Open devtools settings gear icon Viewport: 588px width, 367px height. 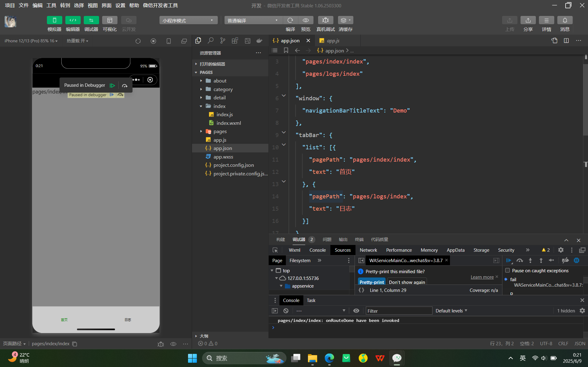click(x=561, y=250)
